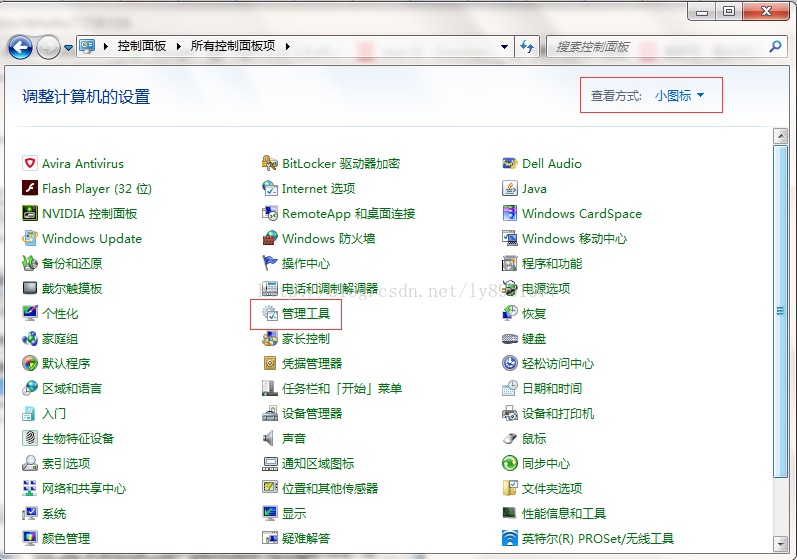
Task: Expand the arrow after 控制面板 in breadcrumb
Action: pyautogui.click(x=178, y=46)
